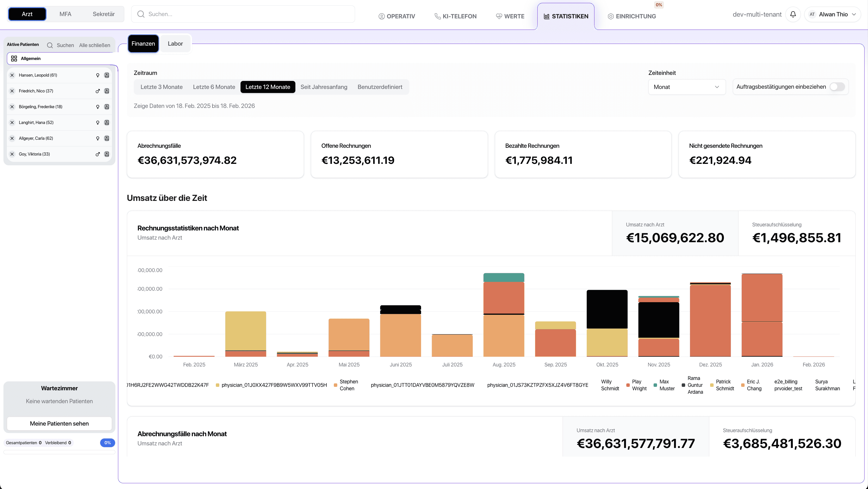The height and width of the screenshot is (489, 868).
Task: Remove Langhirt, Hana from active patients
Action: pos(12,123)
